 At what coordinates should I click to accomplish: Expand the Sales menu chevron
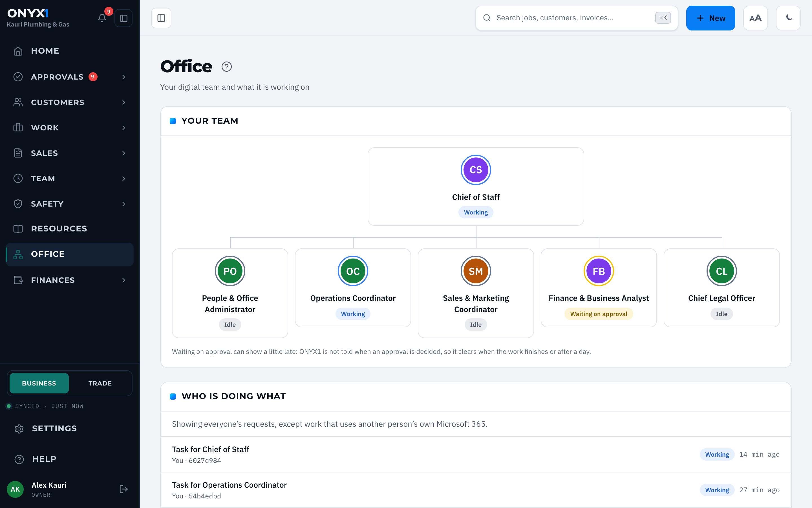tap(124, 153)
